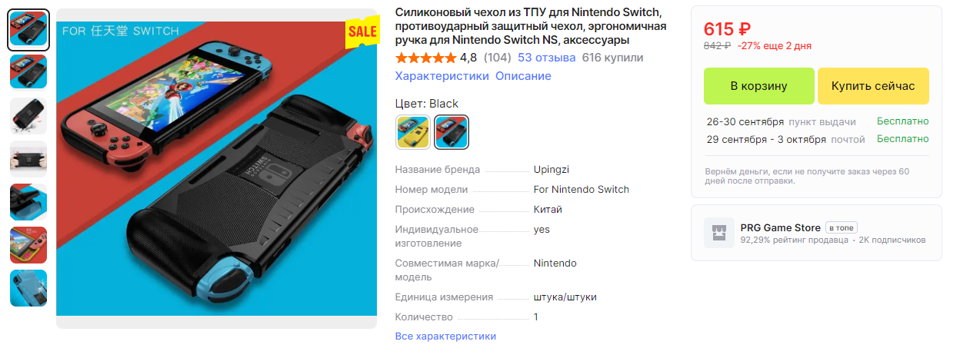
Task: Select the second thumbnail with red-blue Switch
Action: coord(28,72)
